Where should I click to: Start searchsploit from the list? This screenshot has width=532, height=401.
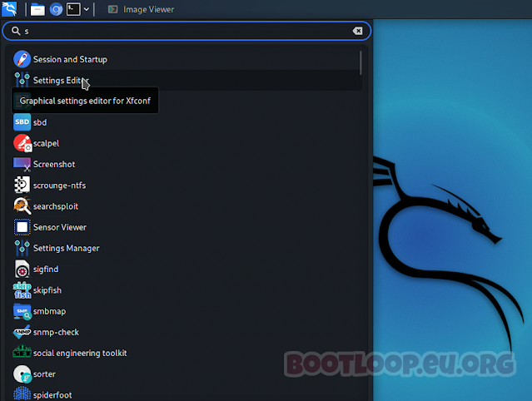point(186,206)
